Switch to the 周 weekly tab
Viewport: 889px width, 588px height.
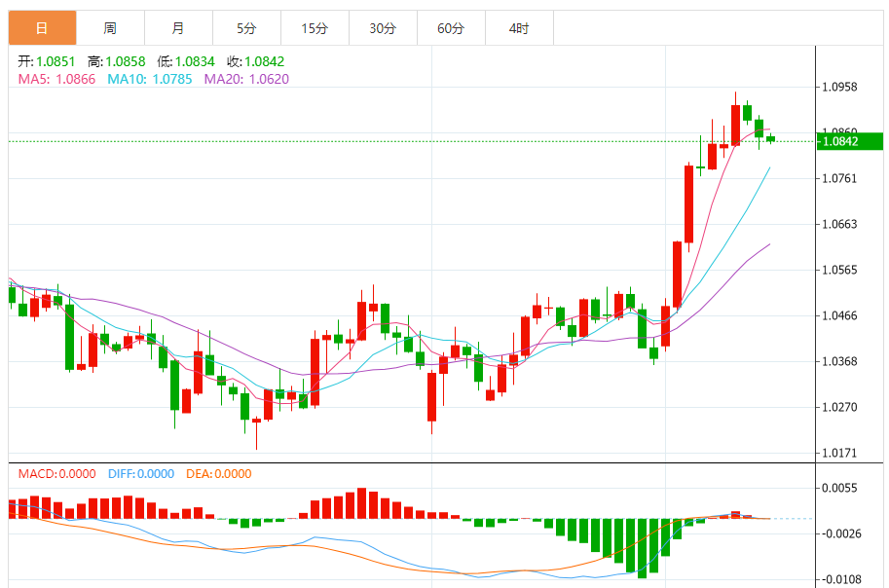(111, 28)
